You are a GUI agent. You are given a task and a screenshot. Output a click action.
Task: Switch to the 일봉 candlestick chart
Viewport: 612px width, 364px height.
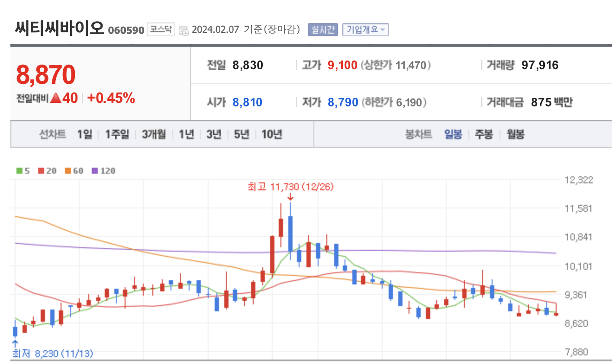[x=453, y=134]
